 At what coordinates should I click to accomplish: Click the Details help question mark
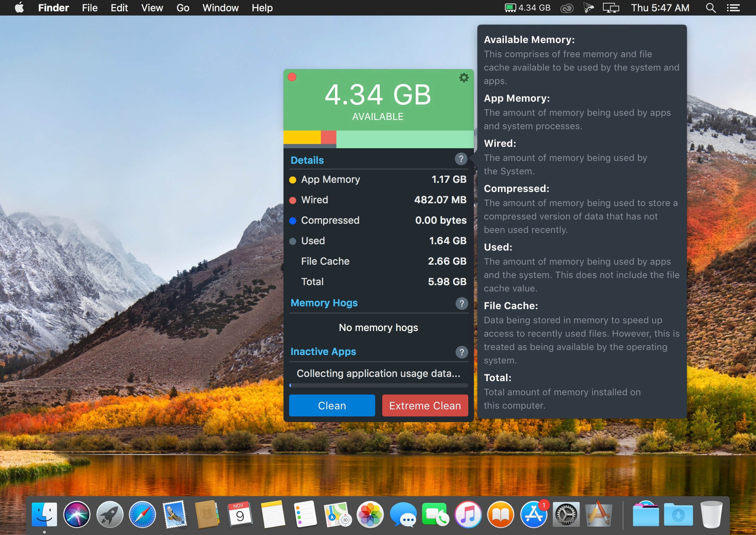click(461, 159)
